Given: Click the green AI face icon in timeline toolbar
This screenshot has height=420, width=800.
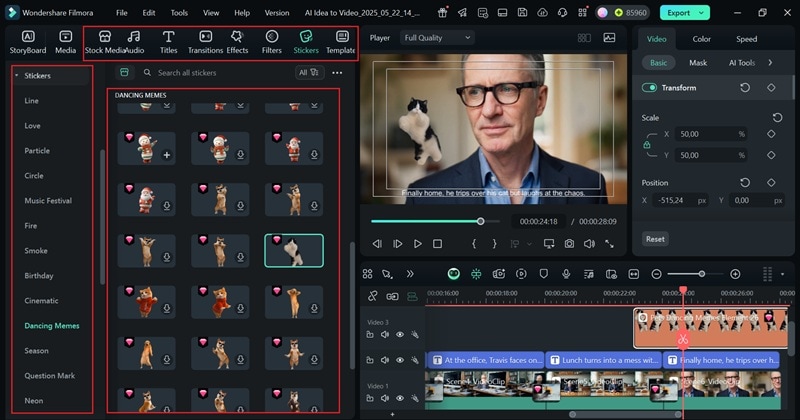Looking at the screenshot, I should coord(454,274).
